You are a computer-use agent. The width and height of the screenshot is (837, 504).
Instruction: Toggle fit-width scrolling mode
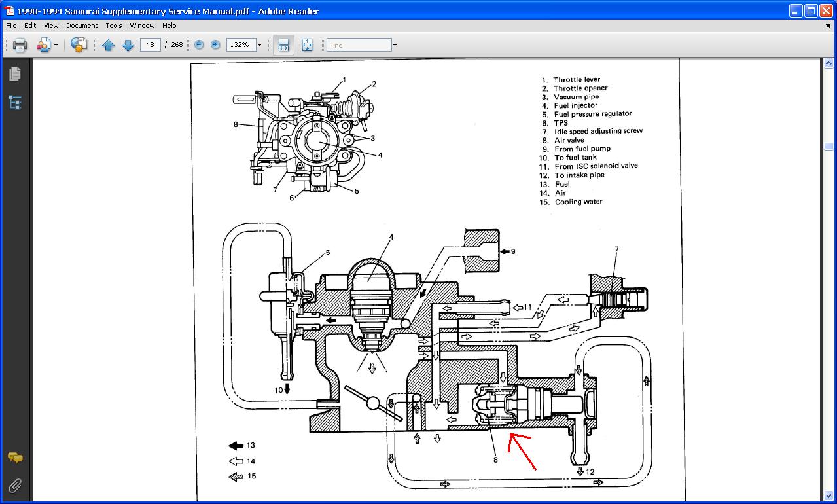(283, 45)
